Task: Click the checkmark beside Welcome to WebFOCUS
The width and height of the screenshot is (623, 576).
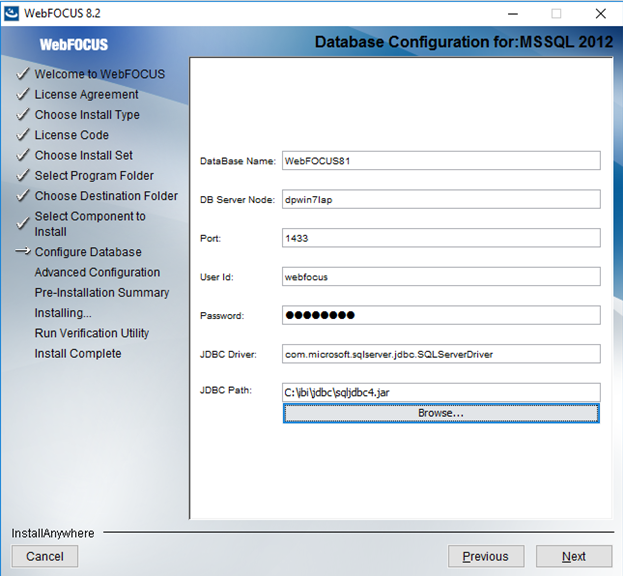Action: [23, 73]
